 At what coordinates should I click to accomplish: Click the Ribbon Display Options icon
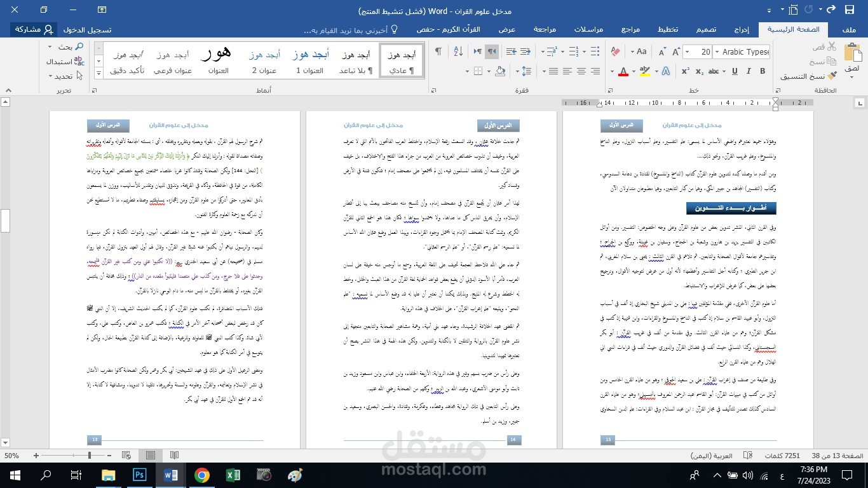tap(102, 10)
